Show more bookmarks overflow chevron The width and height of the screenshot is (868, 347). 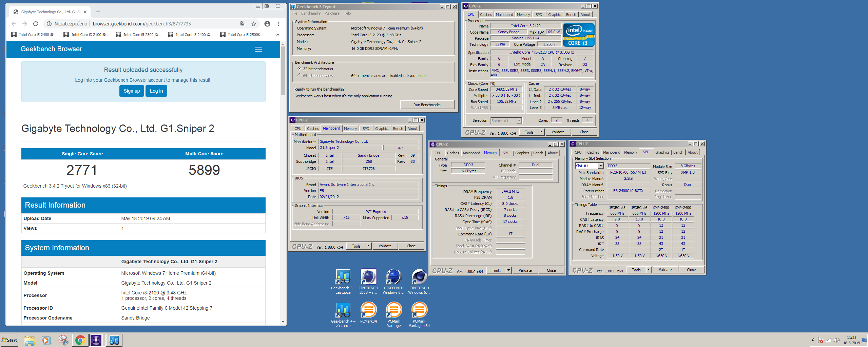pyautogui.click(x=278, y=35)
